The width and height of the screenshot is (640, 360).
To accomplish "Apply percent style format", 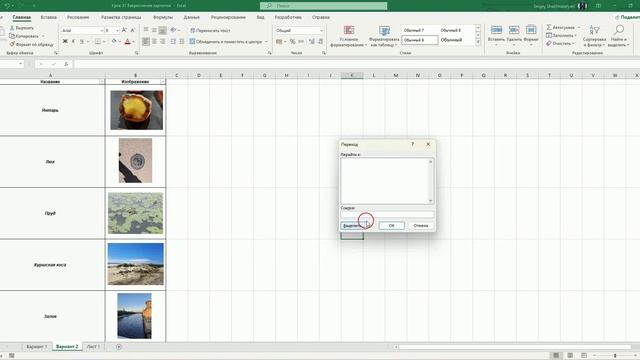I will tap(292, 41).
